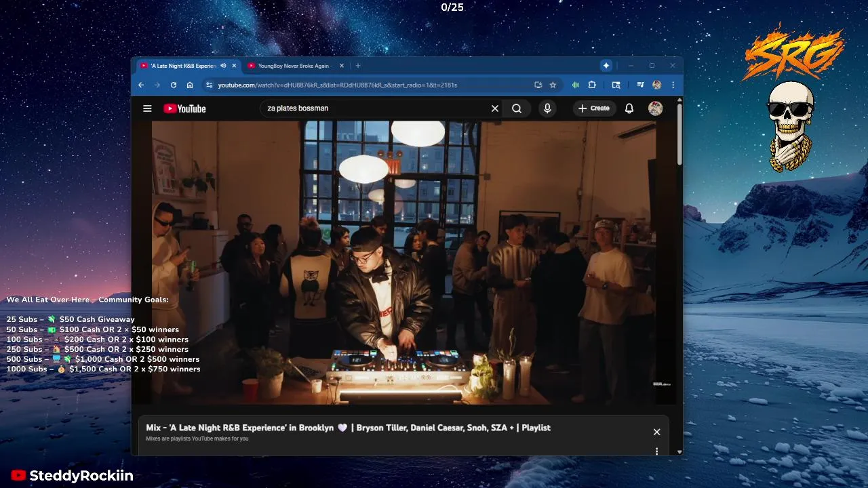
Task: Go back in browser history
Action: [x=141, y=85]
